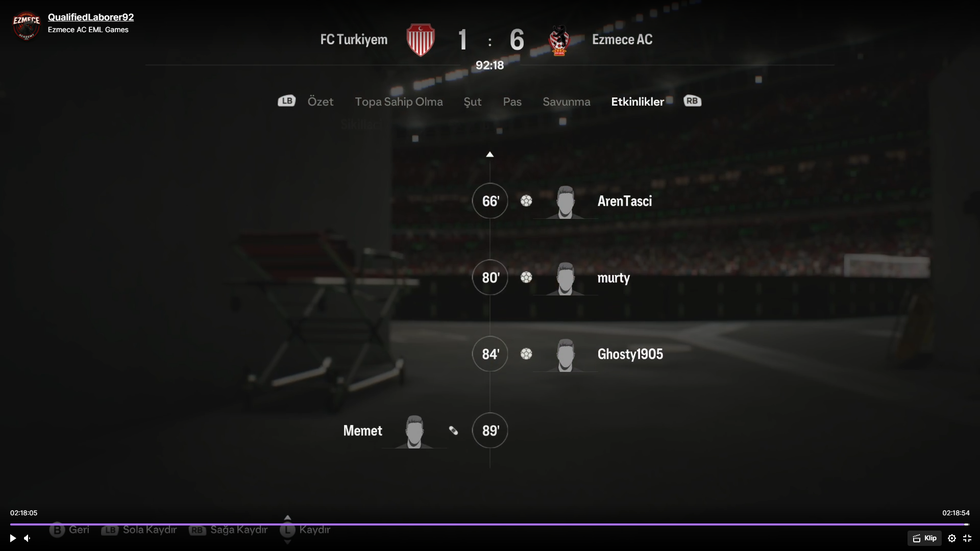Open the Topa Sahip Olma tab
Viewport: 980px width, 551px height.
[x=399, y=102]
